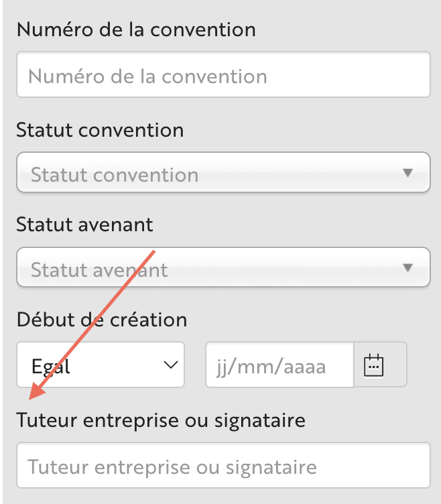The height and width of the screenshot is (504, 441).
Task: Open the Egal comparison operator dropdown
Action: tap(101, 365)
